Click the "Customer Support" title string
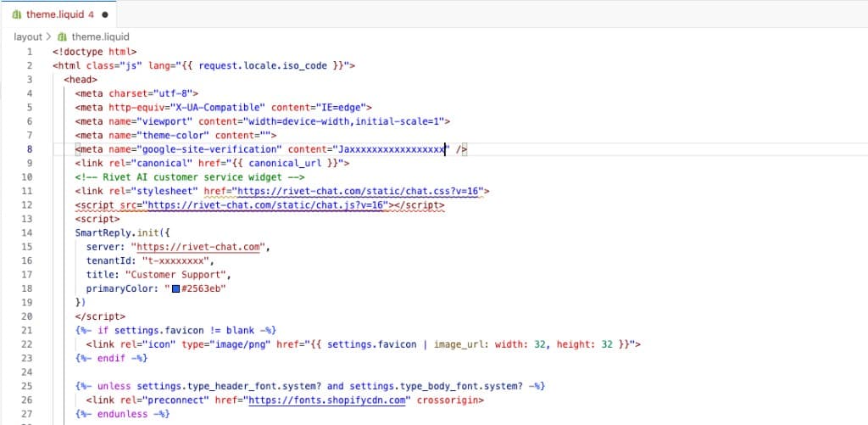Viewport: 868px width, 425px height. 176,275
